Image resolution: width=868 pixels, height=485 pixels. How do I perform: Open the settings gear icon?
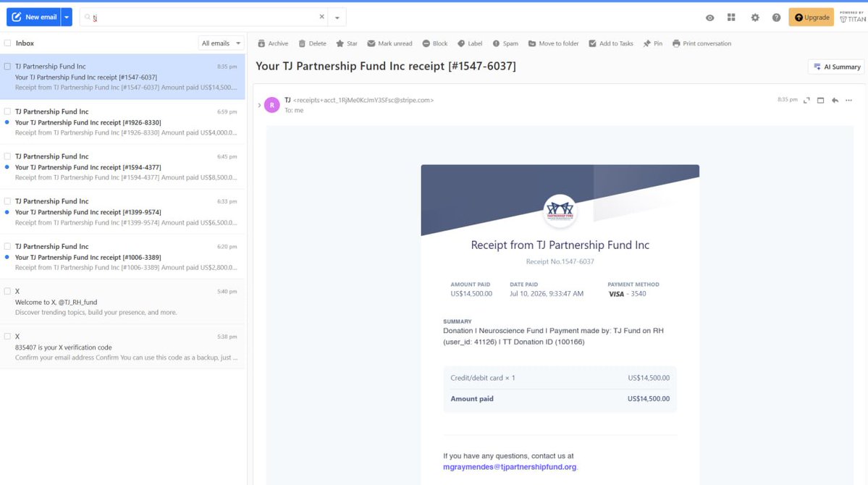coord(755,17)
